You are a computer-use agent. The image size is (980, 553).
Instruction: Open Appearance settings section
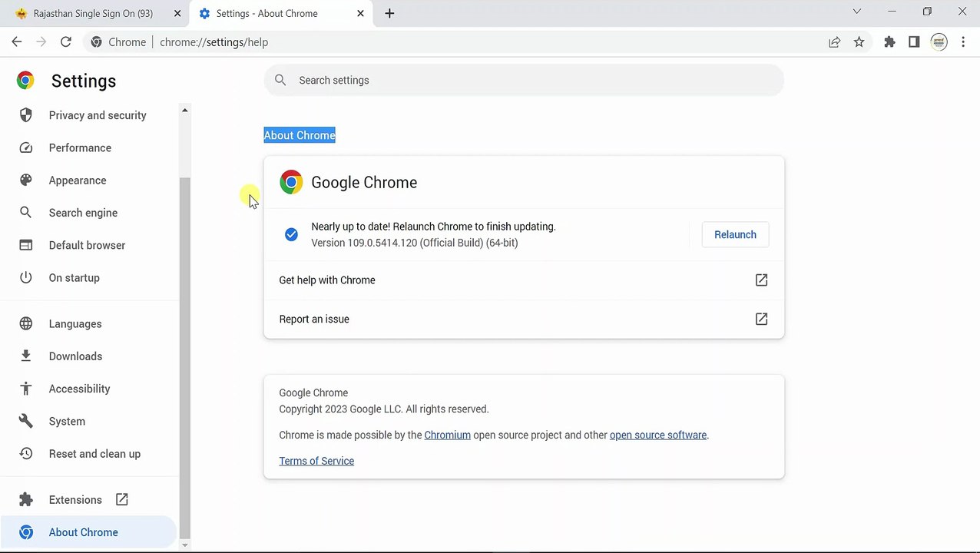coord(88,180)
